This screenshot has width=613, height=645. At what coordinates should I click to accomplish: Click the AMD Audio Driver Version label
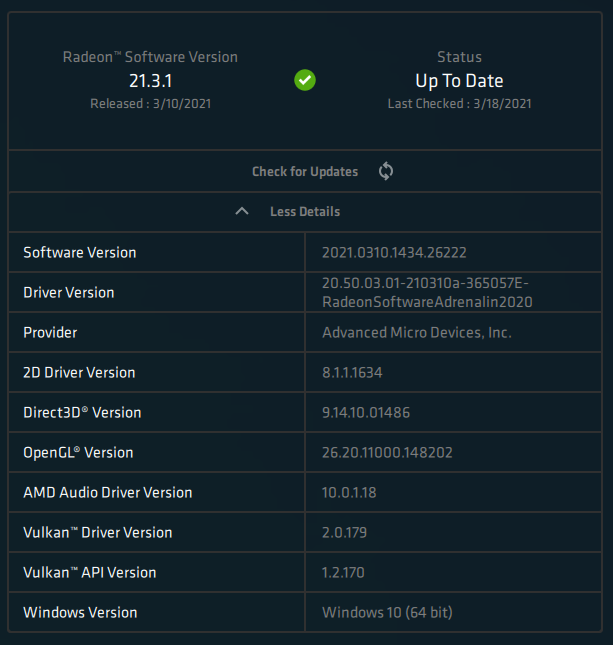[x=108, y=492]
